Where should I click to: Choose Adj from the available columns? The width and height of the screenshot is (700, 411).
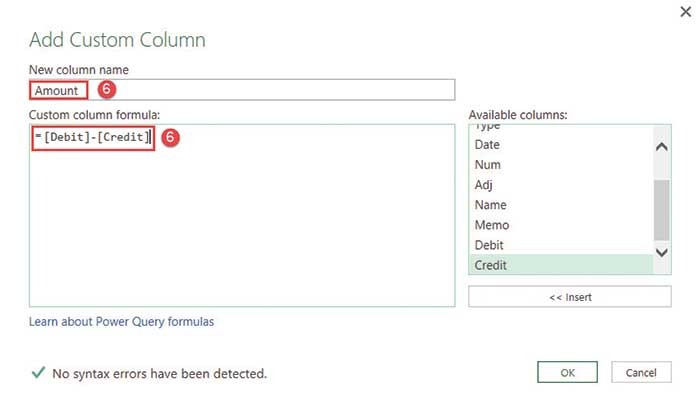point(484,185)
